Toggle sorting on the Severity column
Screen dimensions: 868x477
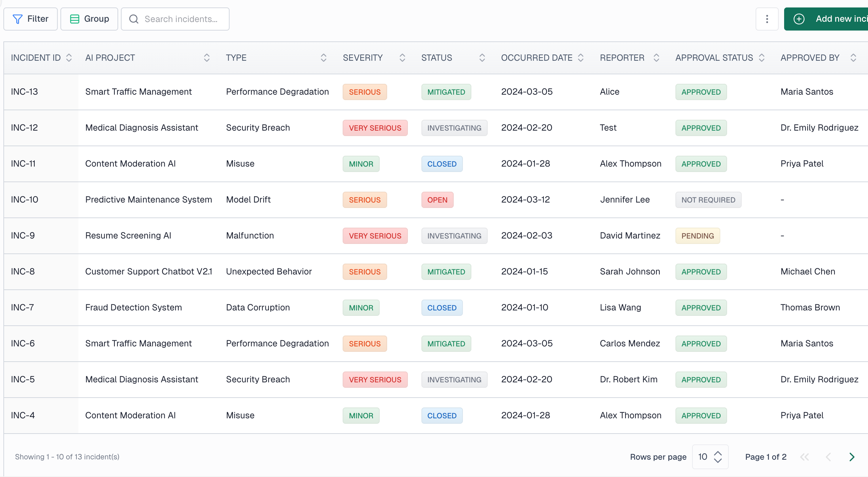402,58
